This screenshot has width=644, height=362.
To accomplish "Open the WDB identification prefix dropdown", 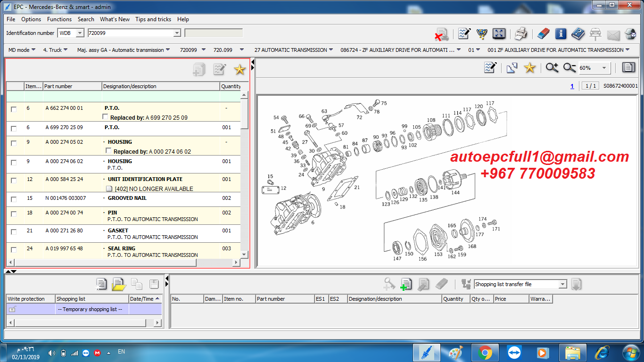I will (x=80, y=33).
